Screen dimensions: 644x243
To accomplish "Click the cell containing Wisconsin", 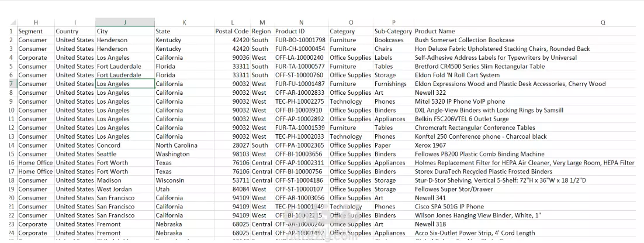I will coord(184,180).
